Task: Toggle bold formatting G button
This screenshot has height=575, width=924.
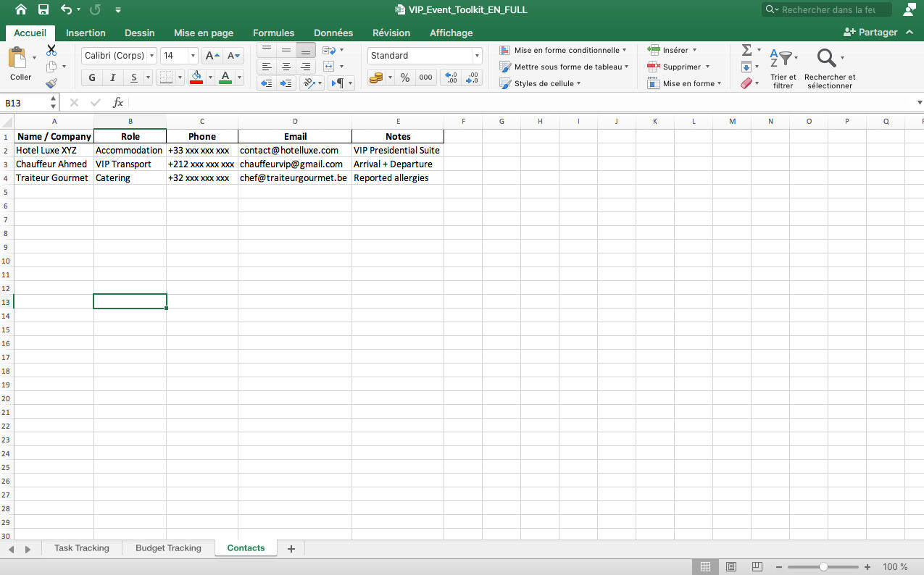Action: (x=91, y=77)
